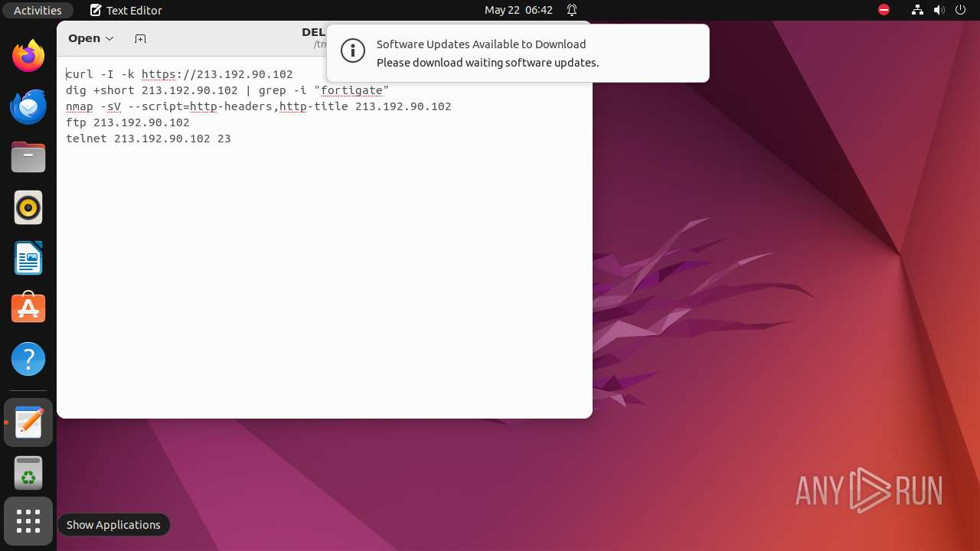The height and width of the screenshot is (551, 980).
Task: Click the red do-not-disturb tray icon
Action: [884, 10]
